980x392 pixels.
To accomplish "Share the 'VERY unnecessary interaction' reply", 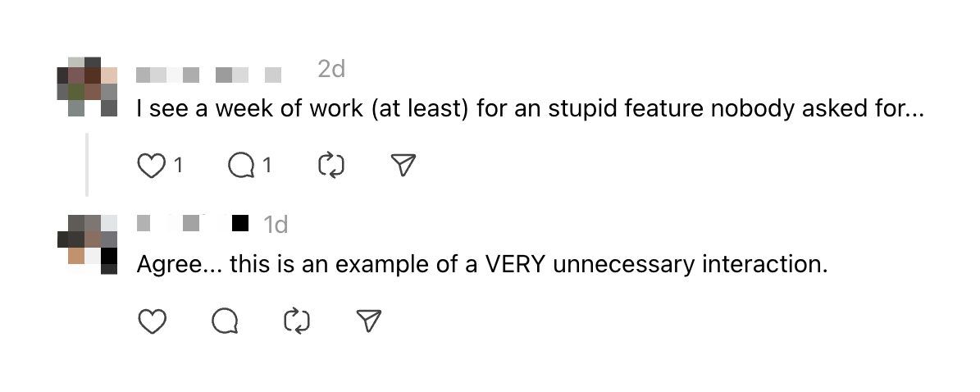I will 371,321.
